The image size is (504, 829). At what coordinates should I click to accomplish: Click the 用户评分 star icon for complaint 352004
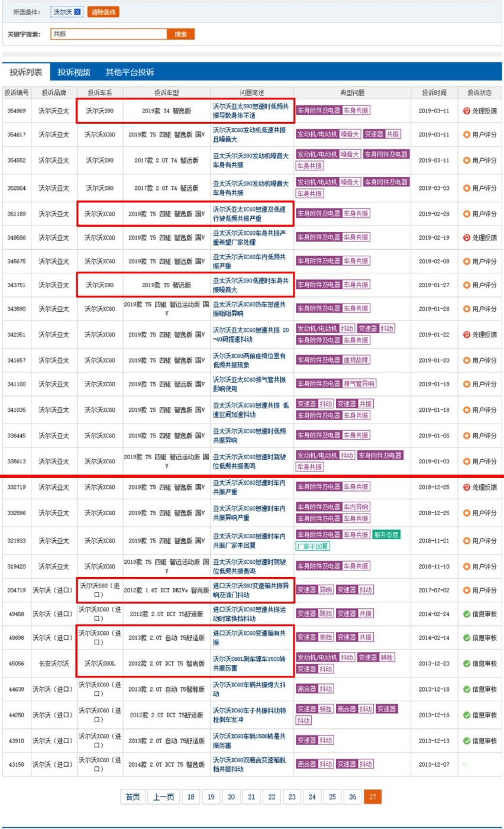click(x=466, y=188)
